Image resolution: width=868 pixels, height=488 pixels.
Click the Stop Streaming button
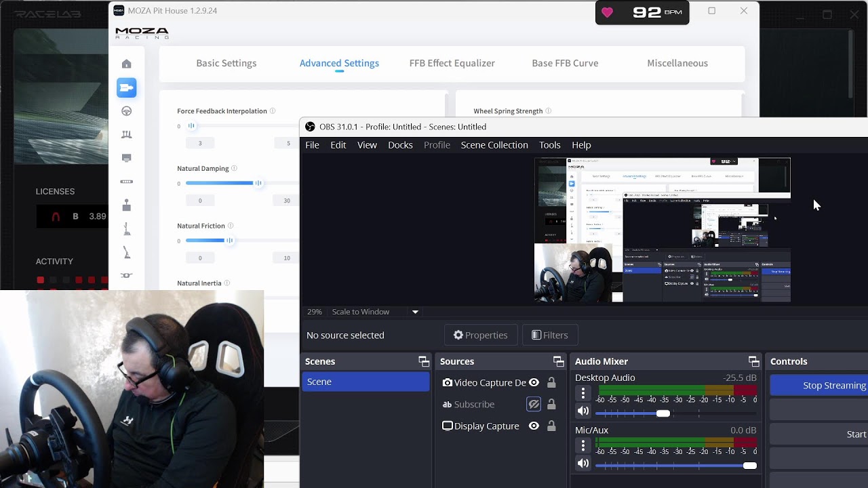coord(819,385)
